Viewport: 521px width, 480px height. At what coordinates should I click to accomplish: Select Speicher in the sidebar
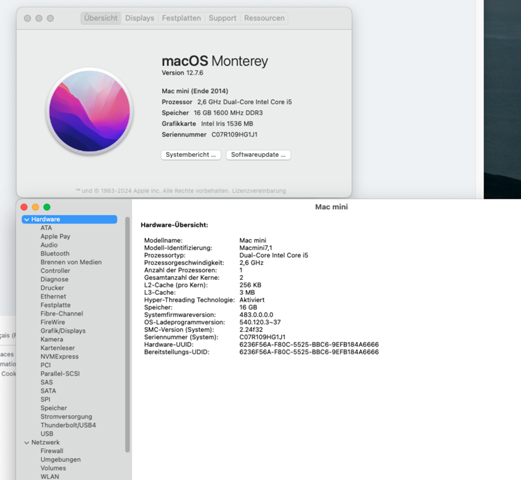54,408
